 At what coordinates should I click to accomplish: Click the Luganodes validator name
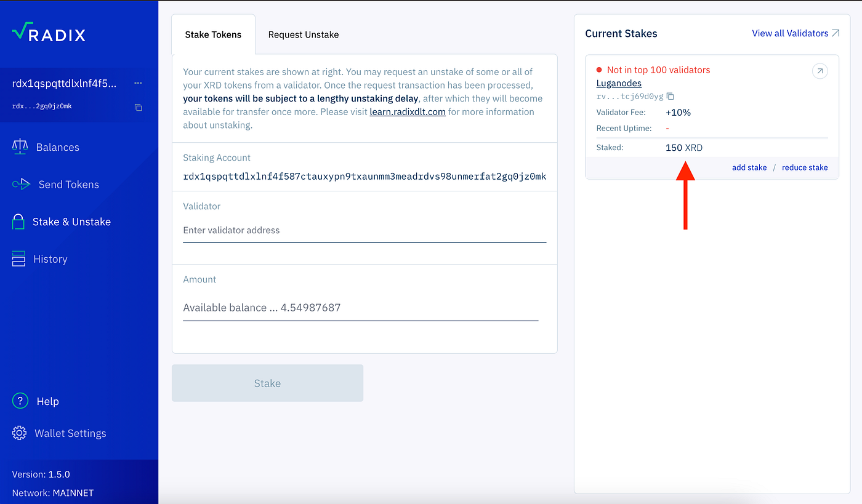(619, 83)
